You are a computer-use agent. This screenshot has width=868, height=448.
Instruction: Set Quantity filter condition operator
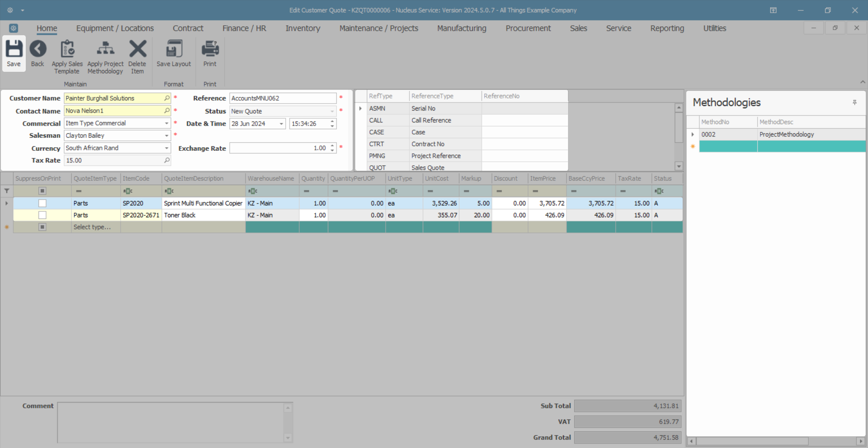[x=307, y=191]
